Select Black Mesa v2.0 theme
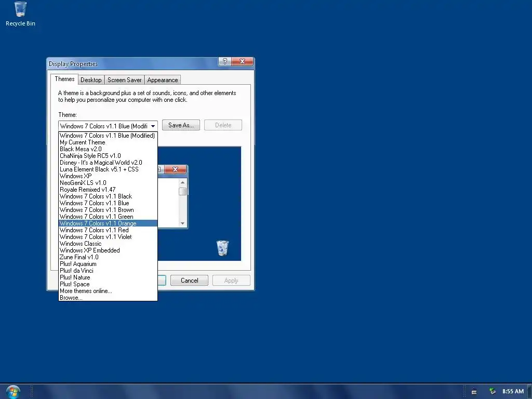The image size is (532, 399). (108, 149)
